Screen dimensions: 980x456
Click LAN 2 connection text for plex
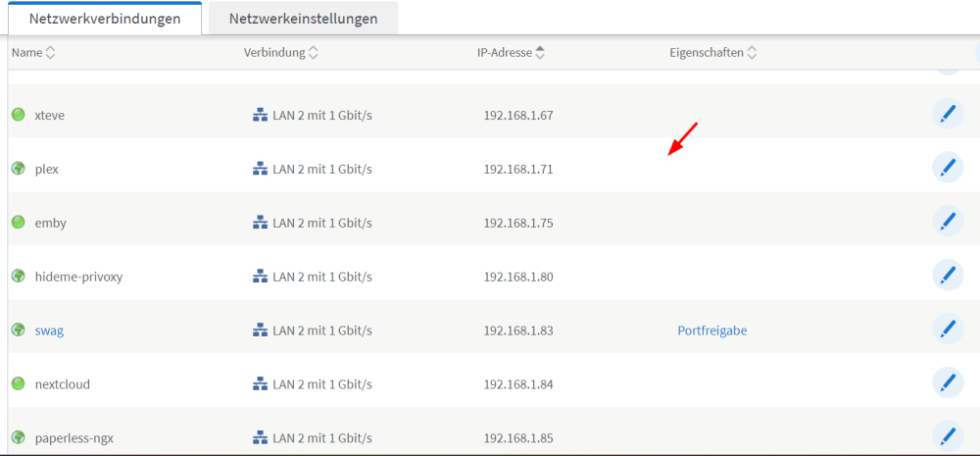322,170
